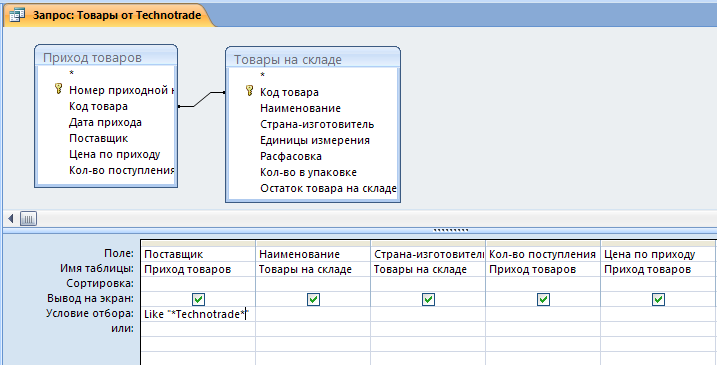Click table name cell under Цена по приходу column
This screenshot has width=717, height=365.
point(658,269)
